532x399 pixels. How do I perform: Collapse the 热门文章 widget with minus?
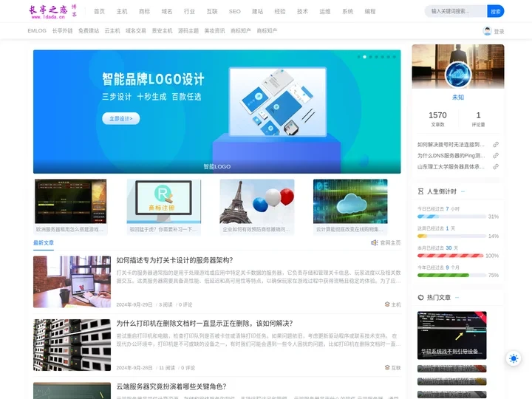pos(457,298)
